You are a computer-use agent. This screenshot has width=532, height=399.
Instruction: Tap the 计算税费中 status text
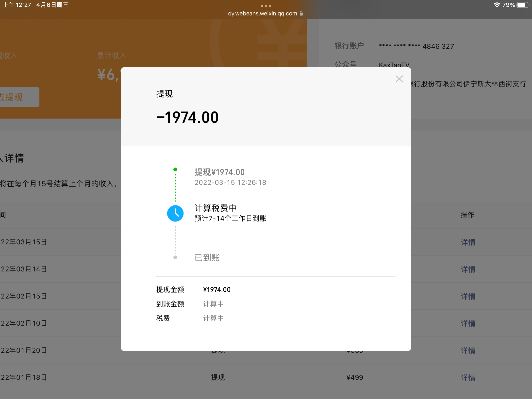tap(216, 208)
